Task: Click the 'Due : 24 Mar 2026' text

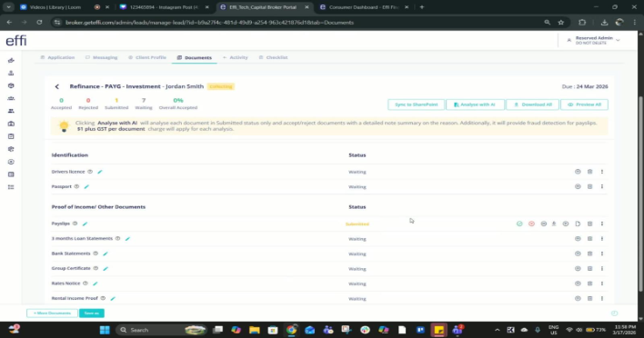Action: pyautogui.click(x=585, y=86)
